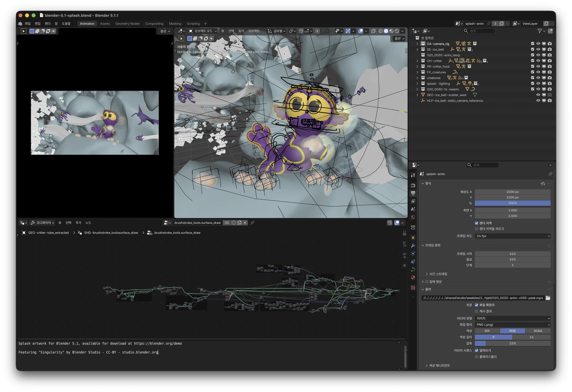Select wireframe viewport shading
Screen dimensions: 572x392
(380, 31)
